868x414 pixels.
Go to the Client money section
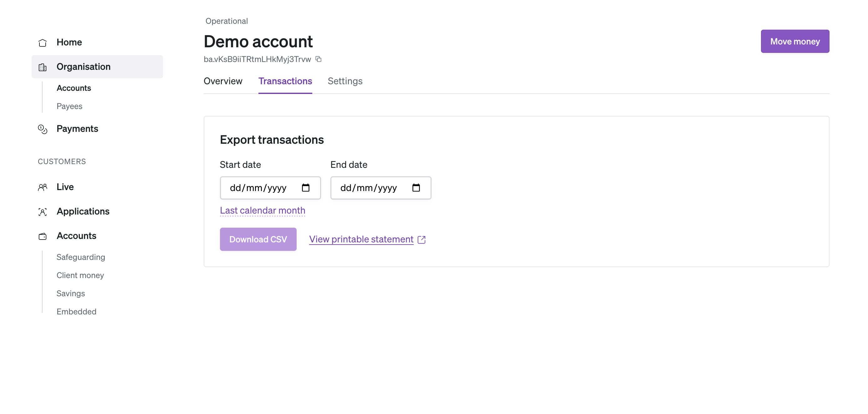80,275
